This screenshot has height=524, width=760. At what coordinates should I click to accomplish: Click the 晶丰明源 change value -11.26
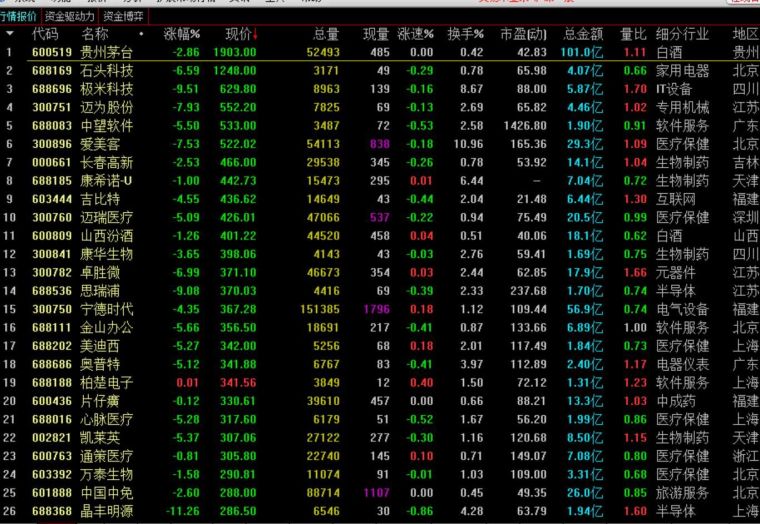coord(183,511)
